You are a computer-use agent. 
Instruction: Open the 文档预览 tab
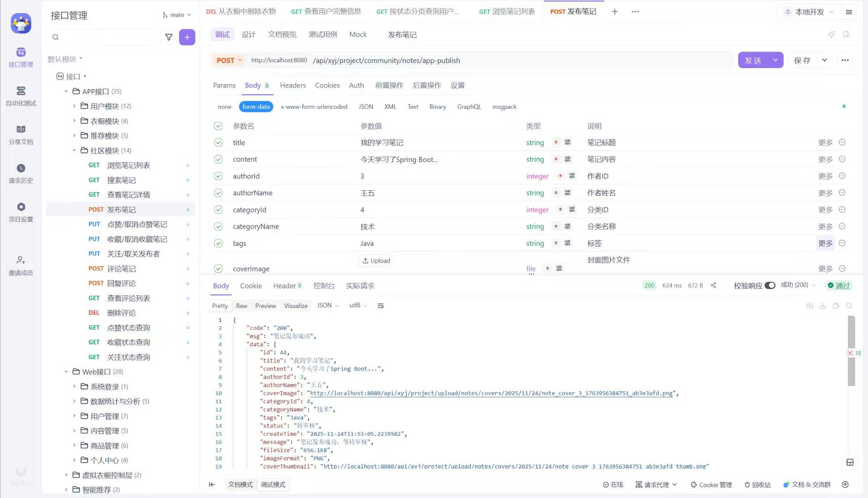(x=282, y=35)
